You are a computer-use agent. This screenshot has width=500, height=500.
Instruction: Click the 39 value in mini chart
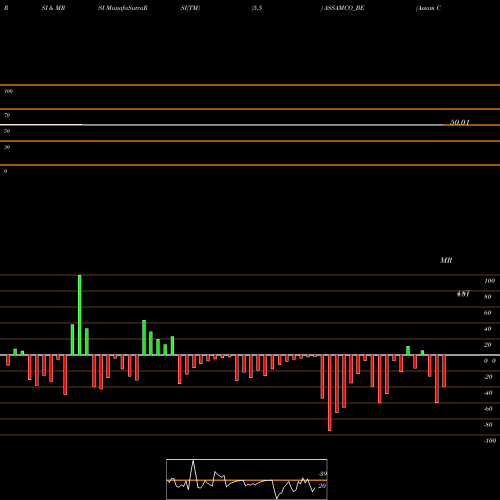[x=323, y=474]
